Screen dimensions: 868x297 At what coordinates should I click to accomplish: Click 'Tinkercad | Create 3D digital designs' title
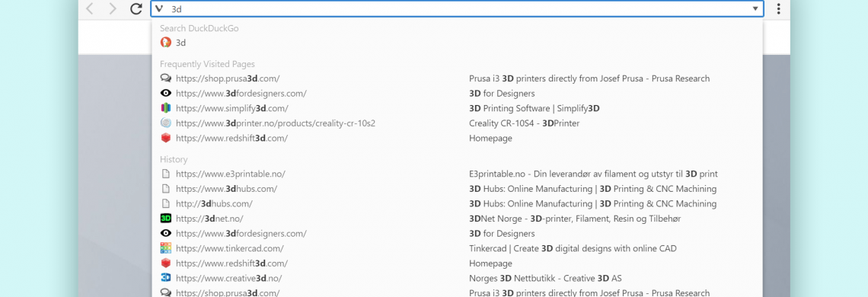(x=573, y=248)
